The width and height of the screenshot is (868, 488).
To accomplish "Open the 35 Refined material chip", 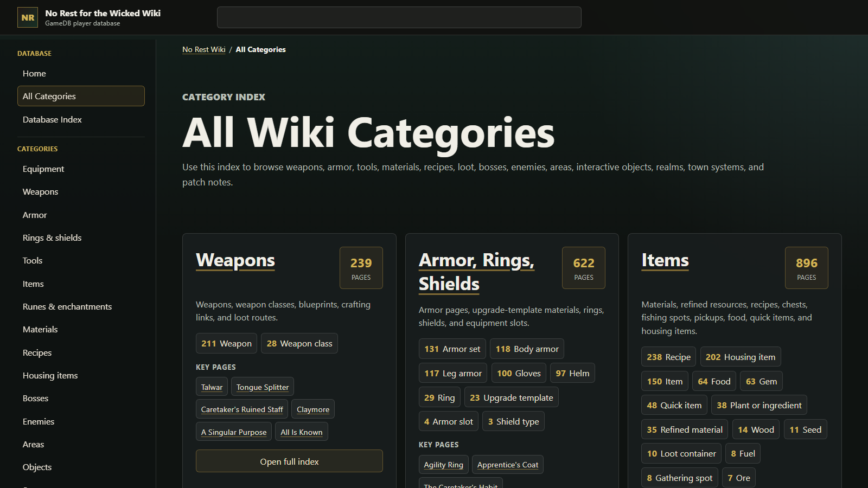I will 685,429.
